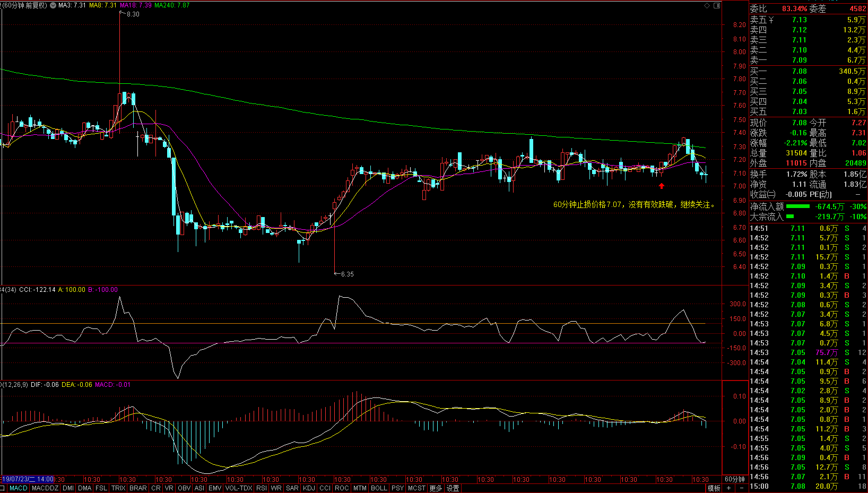This screenshot has width=868, height=493.
Task: Select the MCST indicator tab
Action: click(417, 488)
